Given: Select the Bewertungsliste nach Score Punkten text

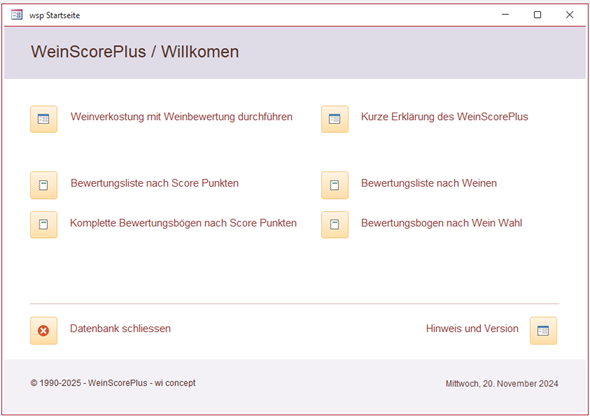Looking at the screenshot, I should (155, 183).
